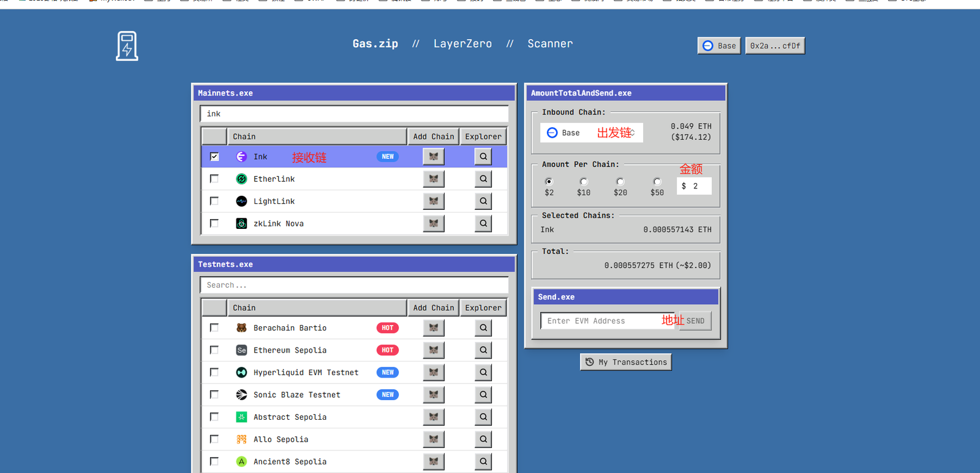Image resolution: width=980 pixels, height=473 pixels.
Task: Click the Mainnets Add Chain column header
Action: (434, 136)
